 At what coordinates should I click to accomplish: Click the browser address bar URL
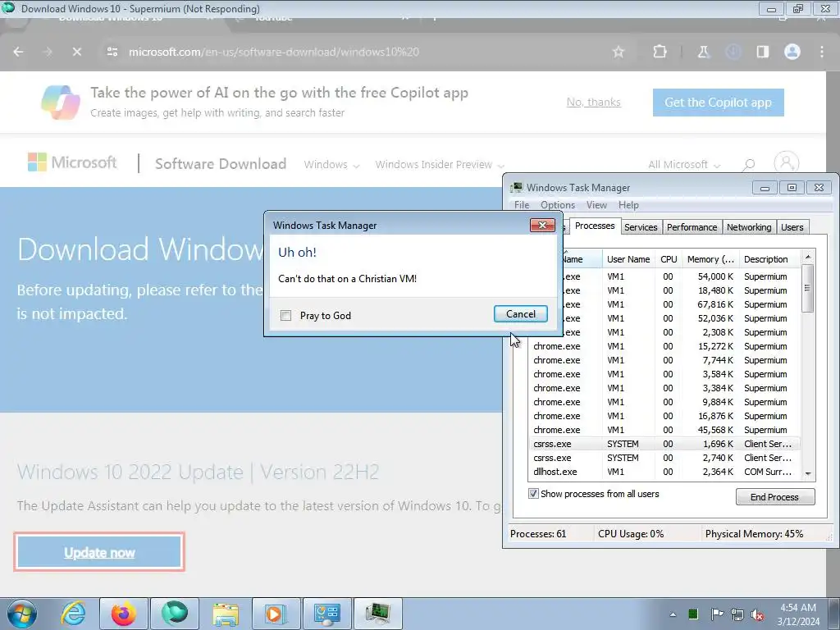(274, 52)
